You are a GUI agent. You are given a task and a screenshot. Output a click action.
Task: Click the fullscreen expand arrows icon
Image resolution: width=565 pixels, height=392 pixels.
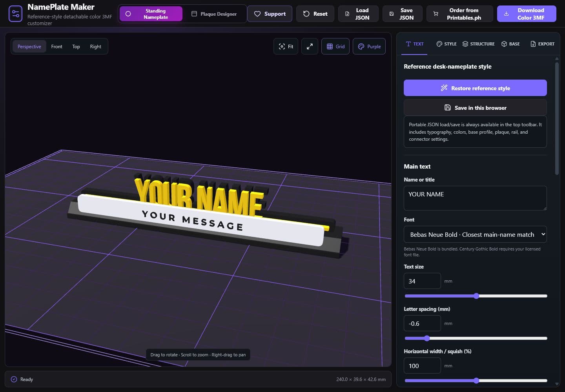(x=310, y=46)
